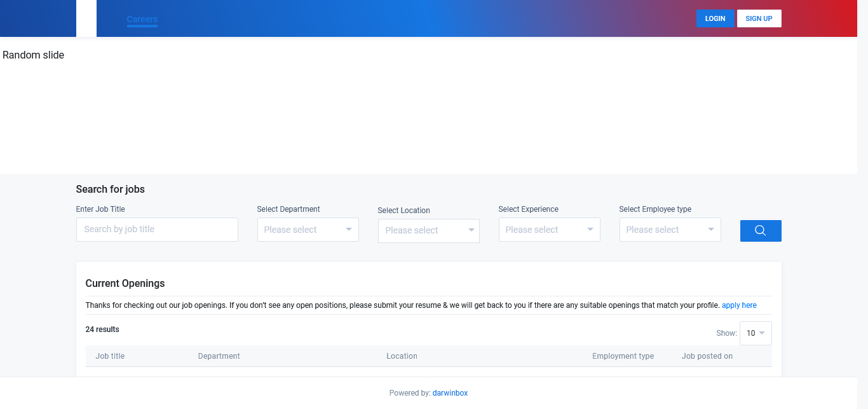Click the Random slide banner text
868x409 pixels.
coord(34,55)
